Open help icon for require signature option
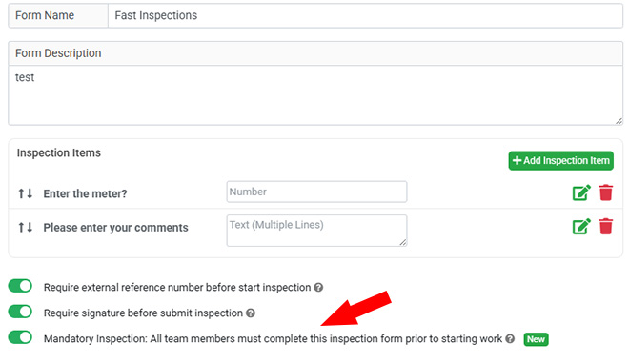 (x=251, y=313)
